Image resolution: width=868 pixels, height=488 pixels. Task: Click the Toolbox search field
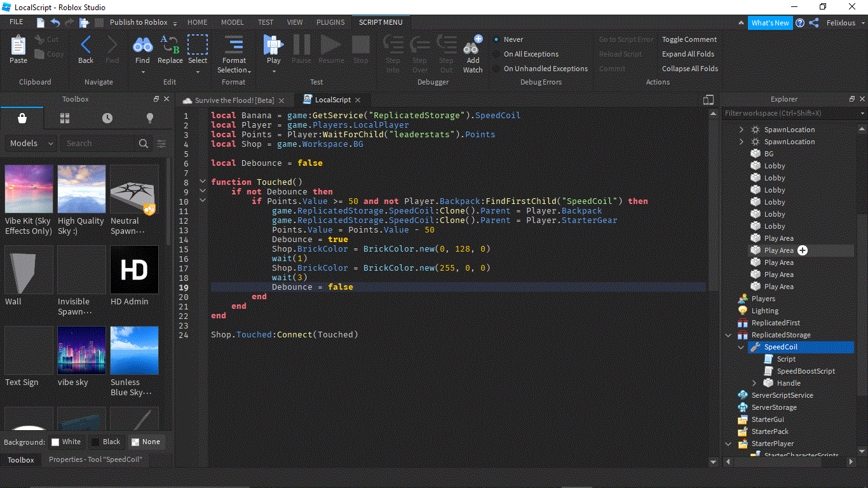(x=102, y=144)
